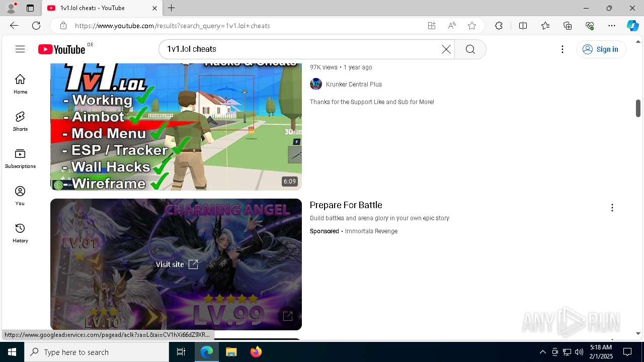The height and width of the screenshot is (362, 644).
Task: Open volume control in tray
Action: pyautogui.click(x=579, y=352)
